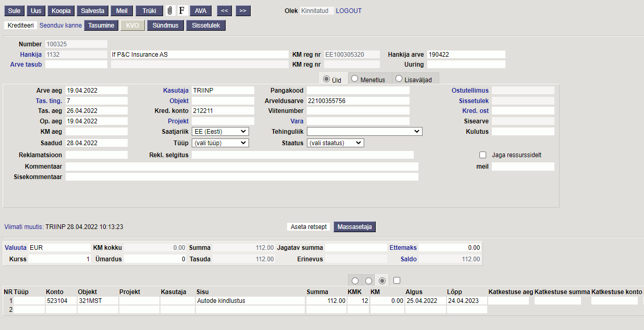
Task: Click the Sisekommentaar input field
Action: (x=242, y=177)
